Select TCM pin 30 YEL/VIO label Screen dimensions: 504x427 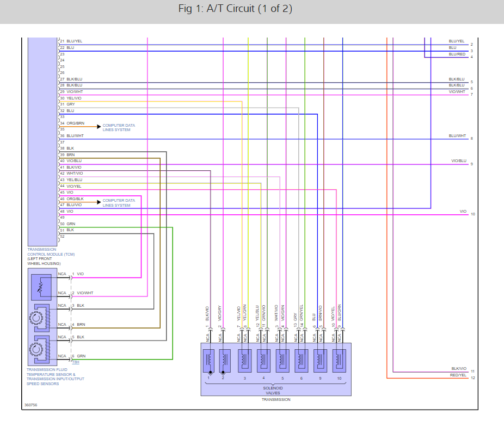click(x=71, y=98)
